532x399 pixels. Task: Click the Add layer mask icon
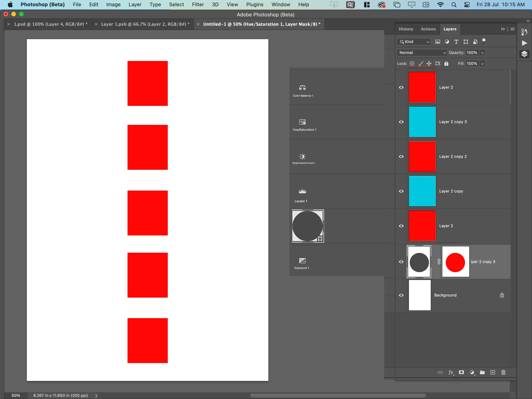(x=461, y=372)
